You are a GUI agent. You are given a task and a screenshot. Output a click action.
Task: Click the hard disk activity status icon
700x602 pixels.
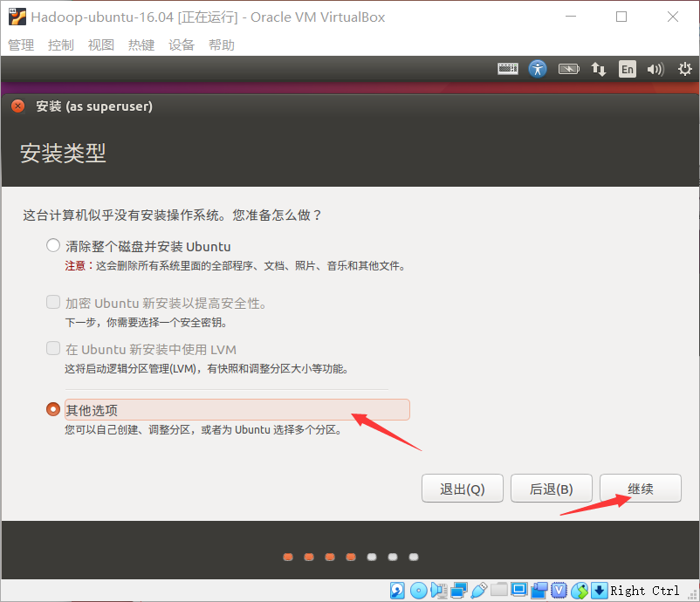point(397,591)
